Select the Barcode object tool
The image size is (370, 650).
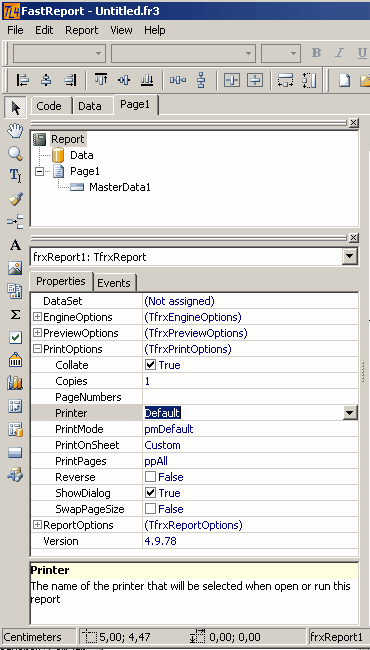click(x=15, y=360)
